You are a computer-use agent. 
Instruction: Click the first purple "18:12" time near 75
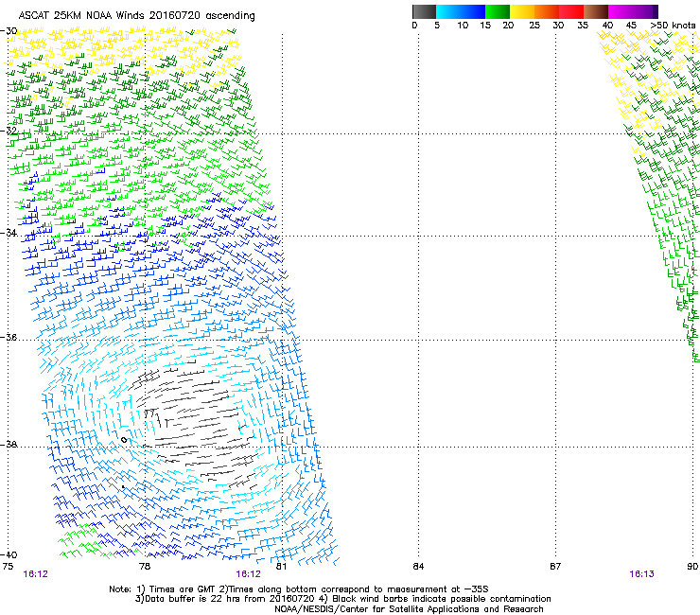[x=35, y=574]
